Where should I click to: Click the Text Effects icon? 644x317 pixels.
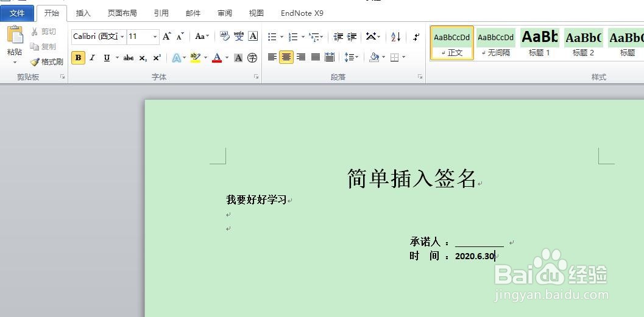point(176,58)
